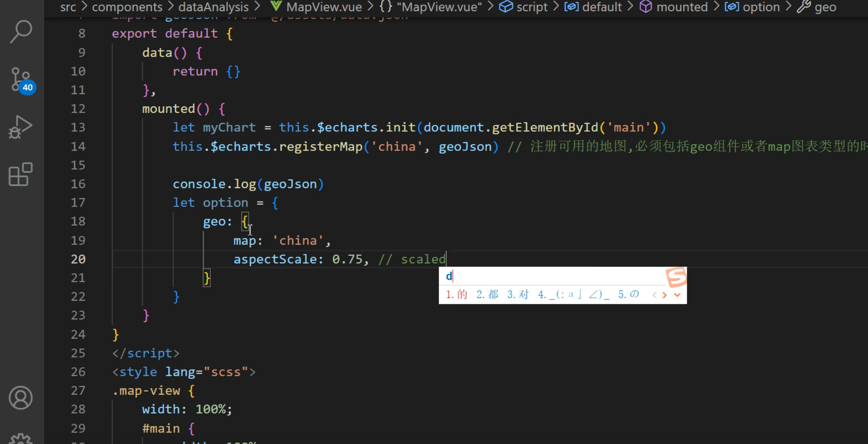Open the Manage gear icon
868x444 pixels.
tap(21, 439)
